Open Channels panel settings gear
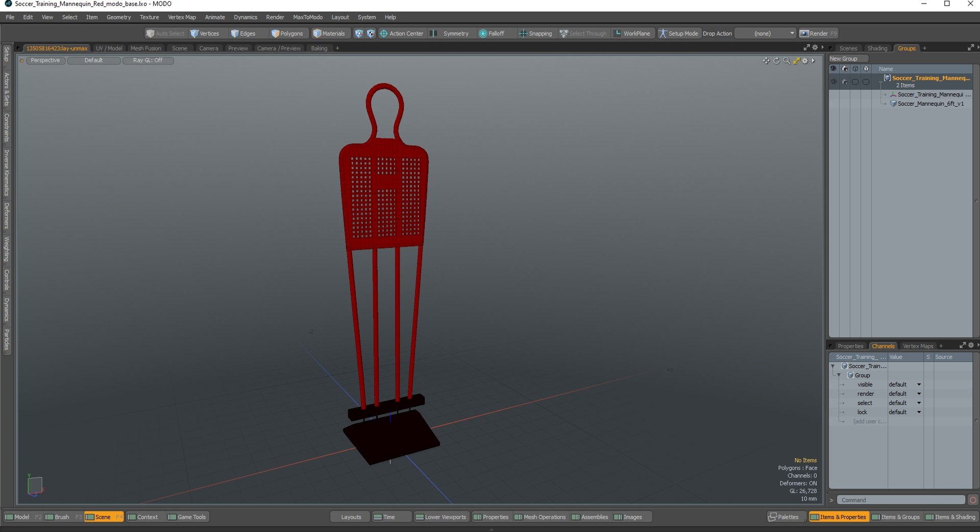Image resolution: width=980 pixels, height=532 pixels. (971, 346)
